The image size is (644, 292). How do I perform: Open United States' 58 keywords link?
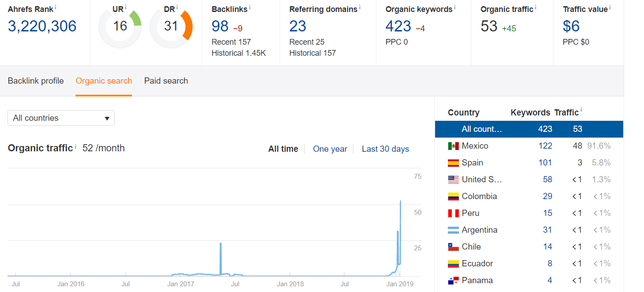coord(548,180)
